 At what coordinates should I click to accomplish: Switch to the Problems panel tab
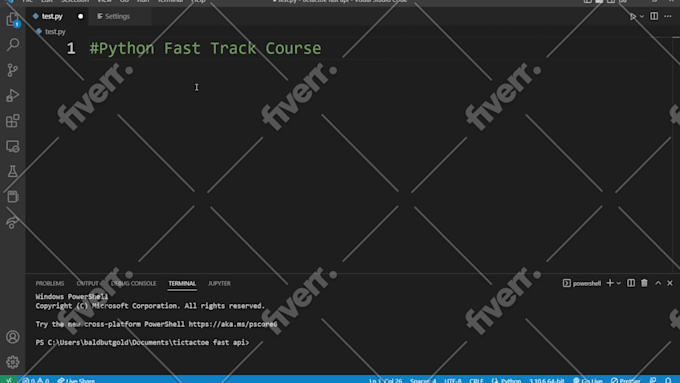point(50,283)
